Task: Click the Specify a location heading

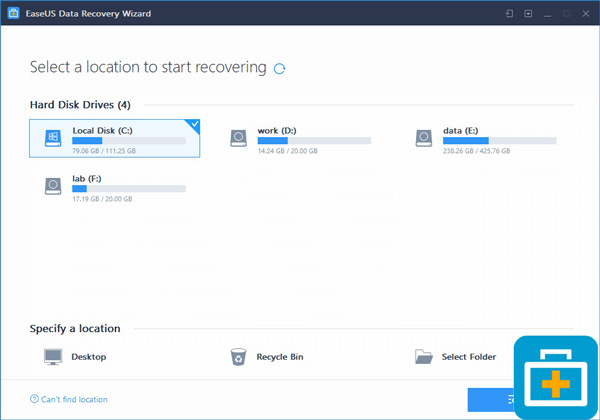Action: [75, 329]
